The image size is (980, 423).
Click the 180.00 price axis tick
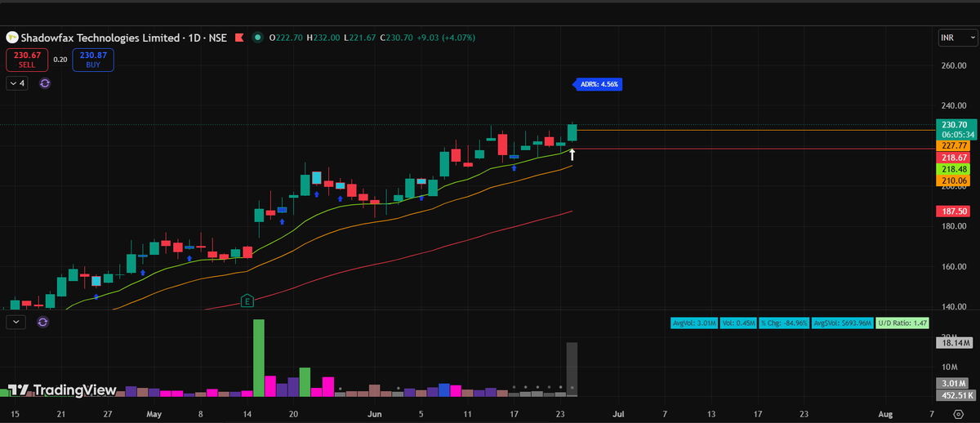click(x=954, y=227)
